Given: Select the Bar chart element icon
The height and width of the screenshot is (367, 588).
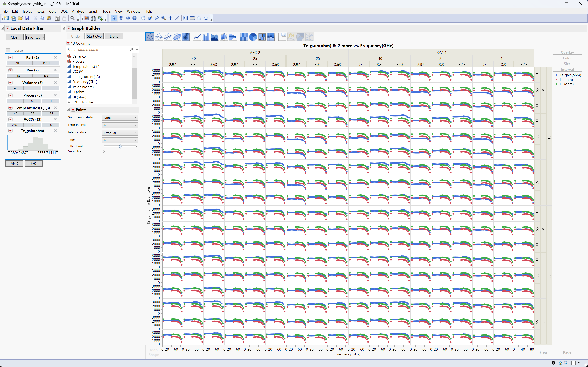Looking at the screenshot, I should (206, 37).
